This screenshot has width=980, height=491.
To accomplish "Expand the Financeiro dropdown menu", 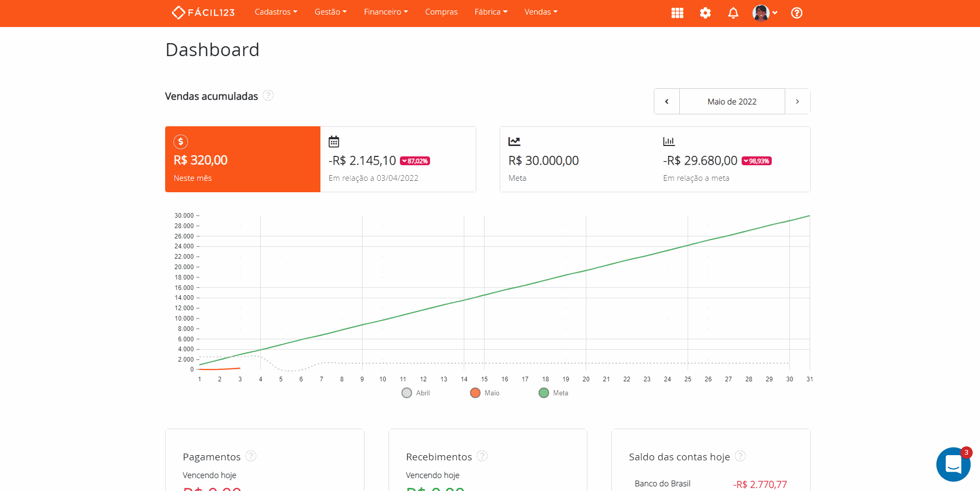I will pos(385,12).
